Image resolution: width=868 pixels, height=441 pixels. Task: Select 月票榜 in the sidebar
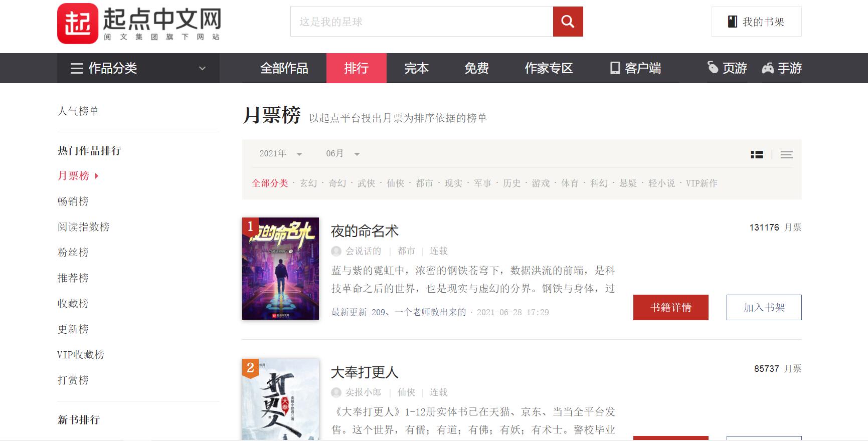tap(73, 176)
